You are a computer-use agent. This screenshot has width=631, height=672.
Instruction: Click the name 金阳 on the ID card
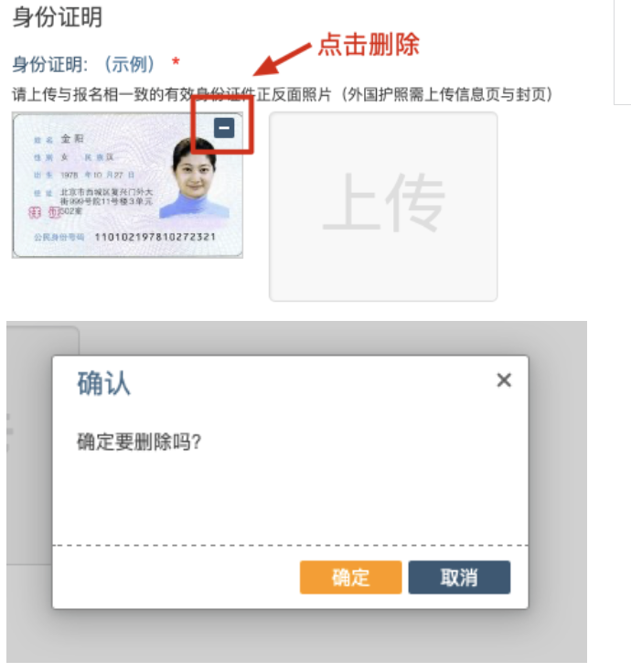coord(72,138)
